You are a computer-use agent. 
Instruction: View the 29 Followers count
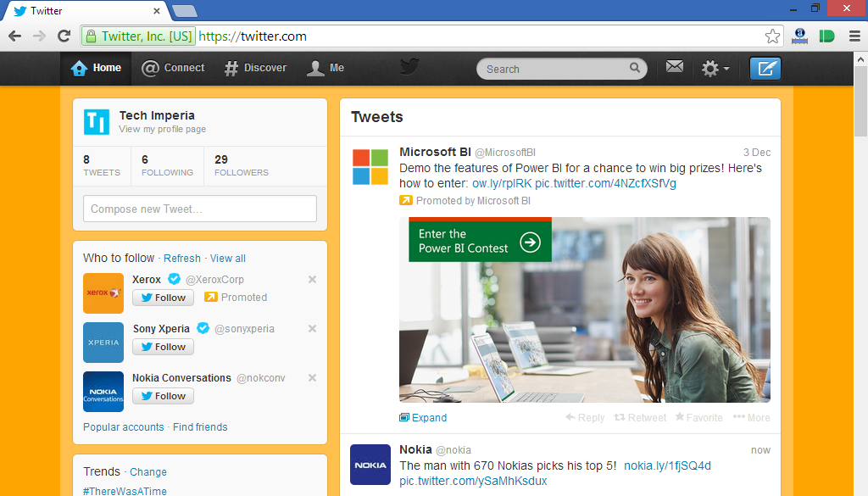tap(242, 165)
